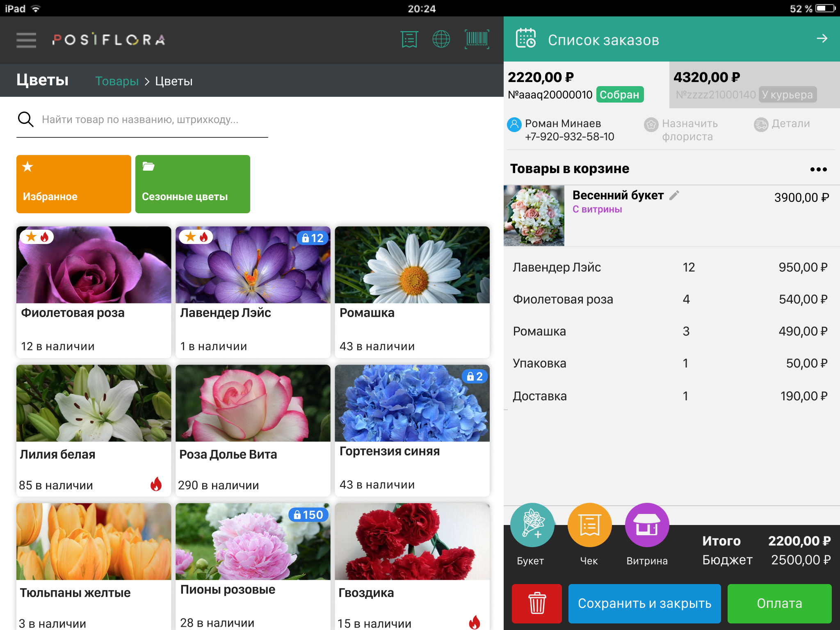This screenshot has height=630, width=840.
Task: Click the globe icon in header
Action: (x=441, y=40)
